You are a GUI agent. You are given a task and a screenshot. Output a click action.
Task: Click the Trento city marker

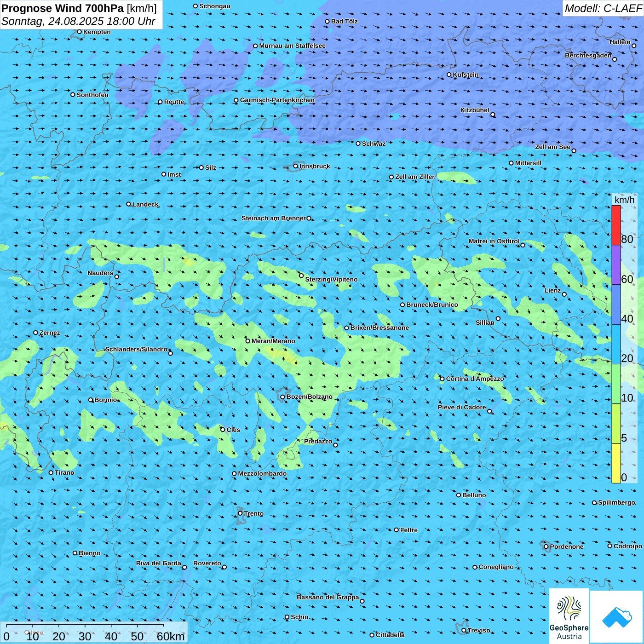[x=240, y=513]
